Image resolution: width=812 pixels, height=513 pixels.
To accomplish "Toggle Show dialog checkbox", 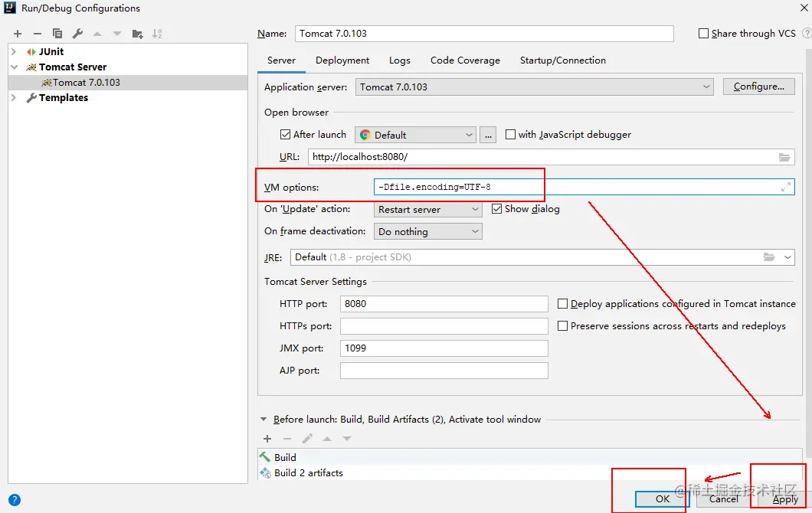I will click(496, 208).
